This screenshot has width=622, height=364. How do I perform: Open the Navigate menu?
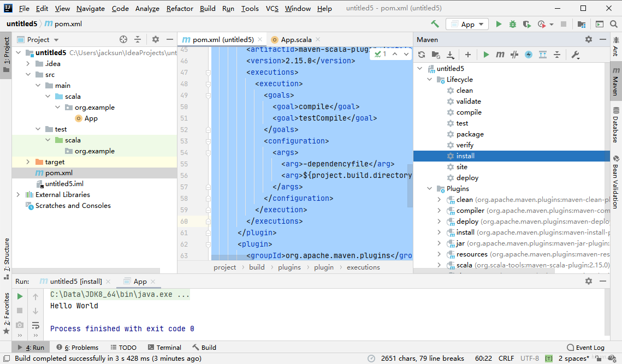coord(91,8)
